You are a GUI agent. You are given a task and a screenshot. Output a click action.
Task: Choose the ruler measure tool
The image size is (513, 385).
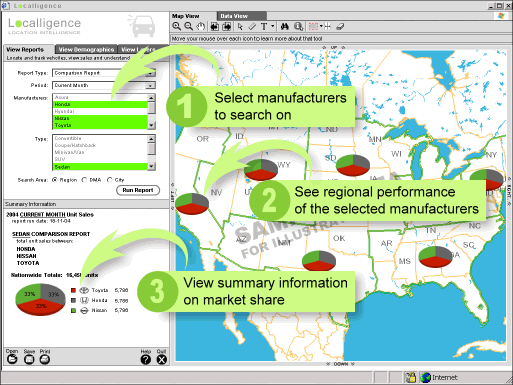pyautogui.click(x=252, y=27)
